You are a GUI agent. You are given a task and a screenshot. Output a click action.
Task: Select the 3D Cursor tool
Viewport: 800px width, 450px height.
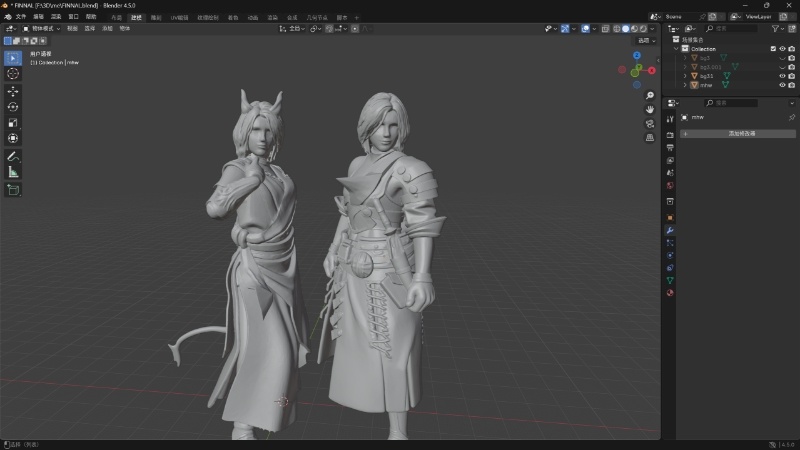(x=13, y=73)
